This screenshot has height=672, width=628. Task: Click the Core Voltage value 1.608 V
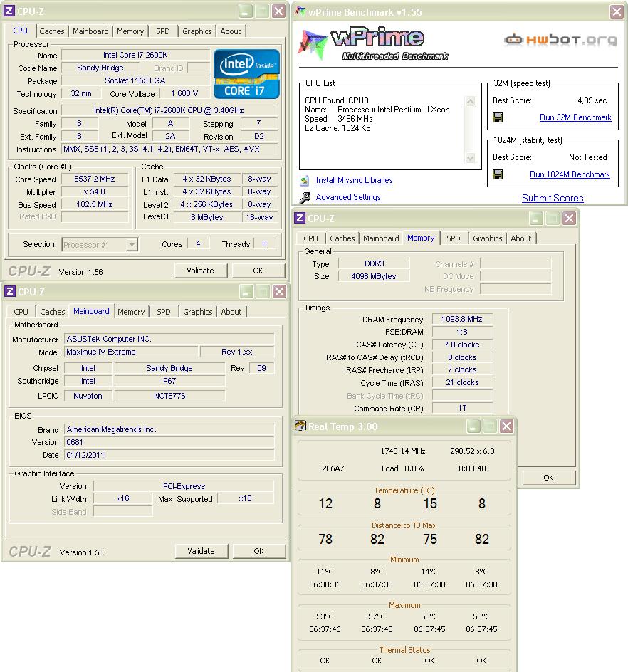(x=184, y=93)
